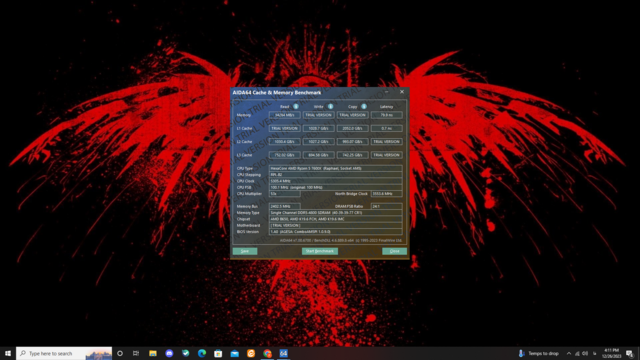Click the CPU Clock value field
Viewport: 640px width, 360px height.
coord(336,181)
